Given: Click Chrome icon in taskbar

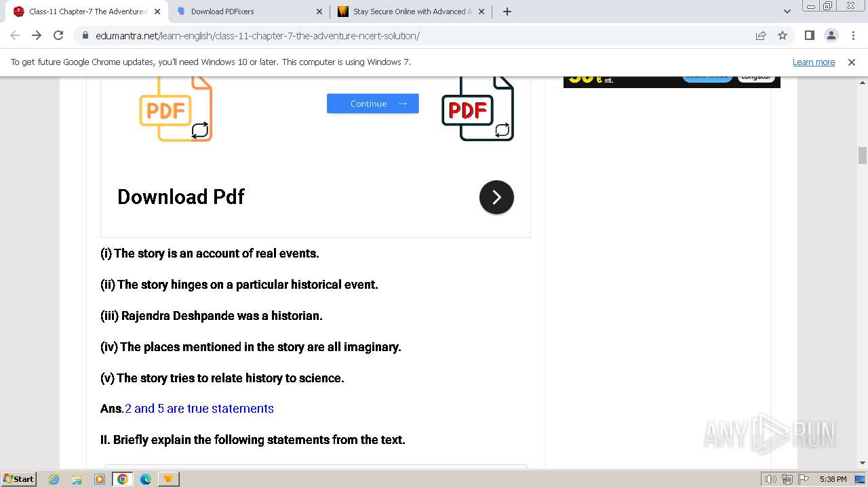Looking at the screenshot, I should click(123, 479).
